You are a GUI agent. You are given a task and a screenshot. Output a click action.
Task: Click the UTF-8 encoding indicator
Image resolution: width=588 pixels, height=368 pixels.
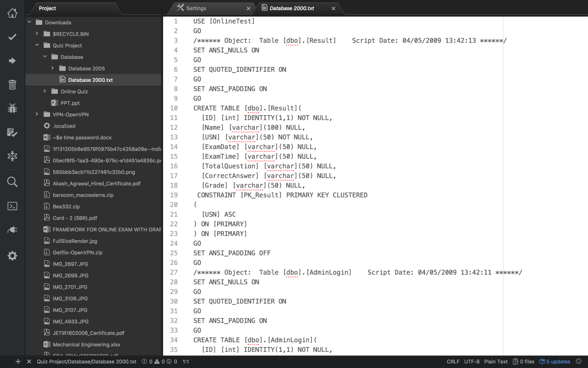point(471,362)
